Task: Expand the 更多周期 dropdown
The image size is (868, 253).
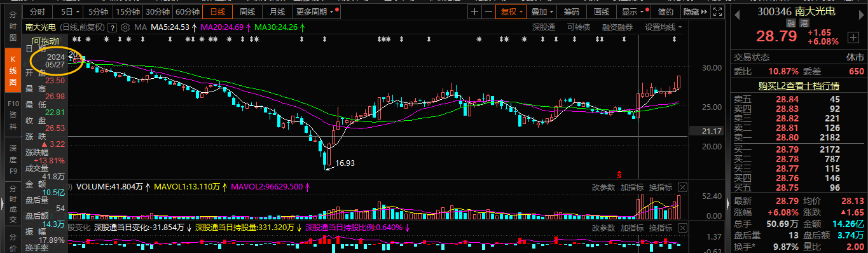Action: click(316, 11)
